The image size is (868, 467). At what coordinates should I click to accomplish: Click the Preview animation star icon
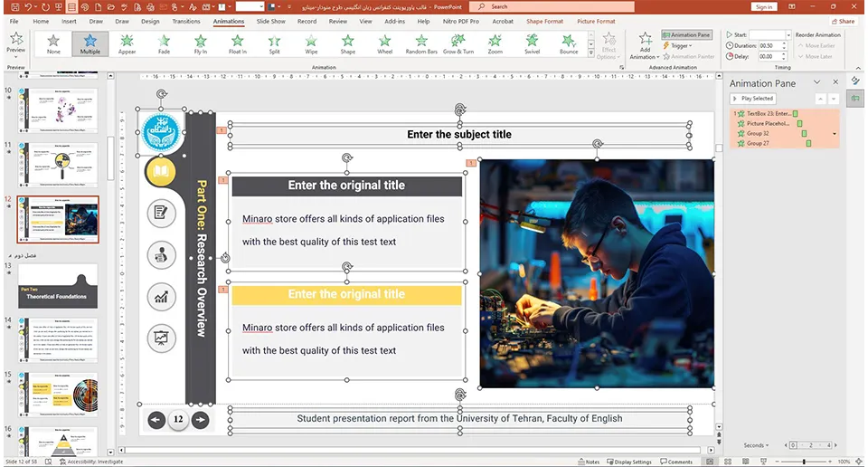(16, 39)
